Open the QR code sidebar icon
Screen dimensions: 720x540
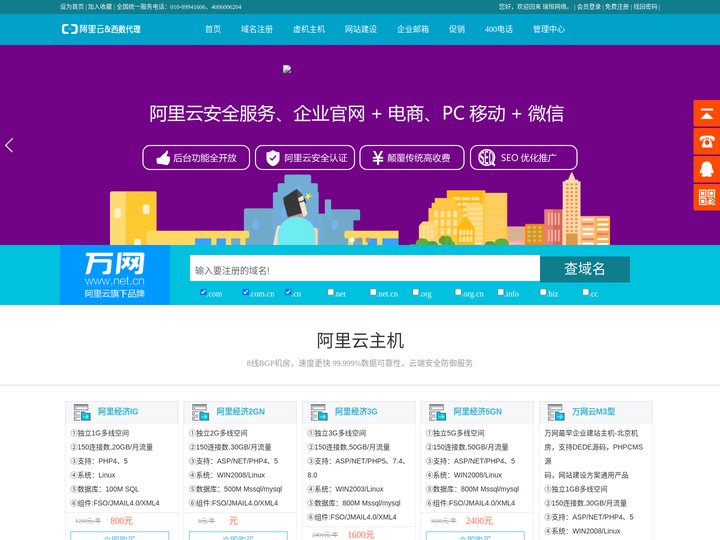(x=707, y=197)
